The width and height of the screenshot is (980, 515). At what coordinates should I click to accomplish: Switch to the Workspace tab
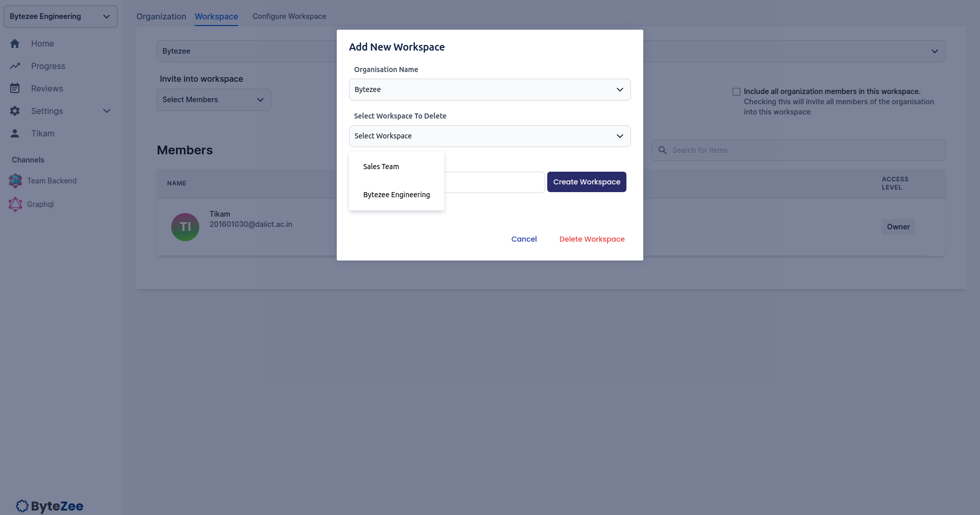(x=216, y=16)
